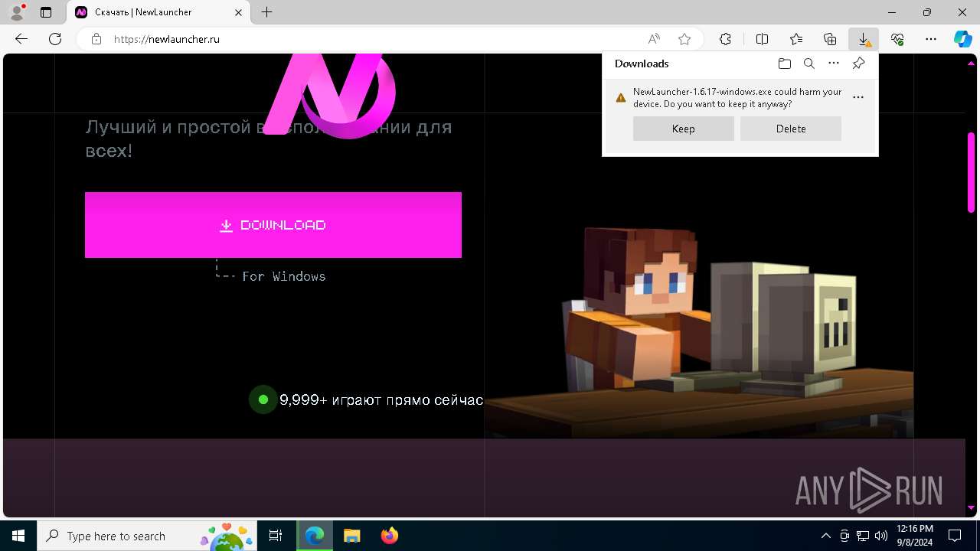
Task: Open the Edge profile icon
Action: (x=16, y=12)
